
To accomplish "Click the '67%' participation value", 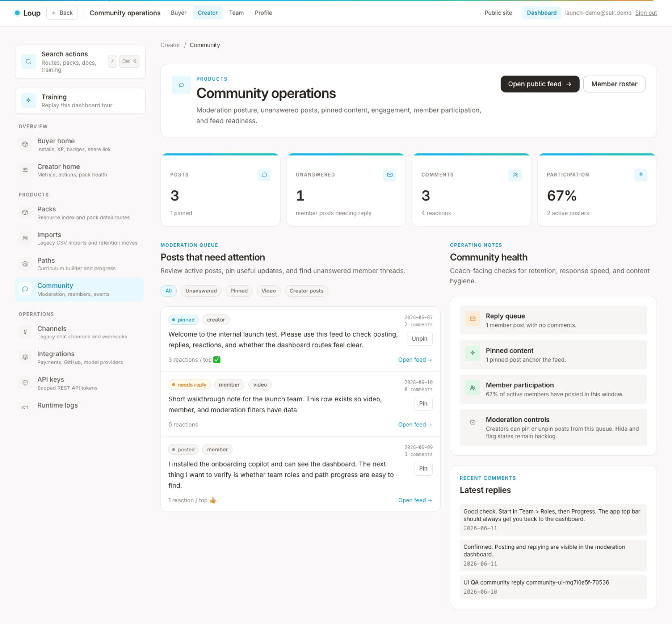I will point(562,196).
